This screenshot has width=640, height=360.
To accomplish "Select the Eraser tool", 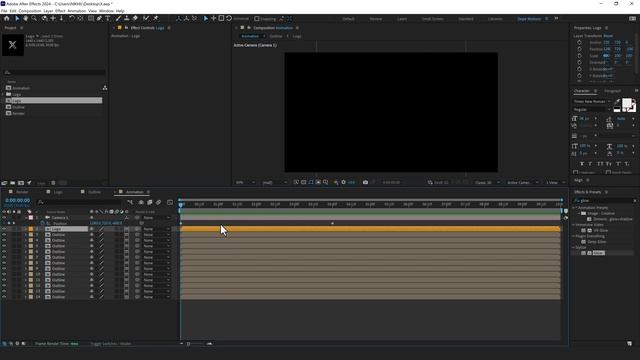I will [135, 18].
